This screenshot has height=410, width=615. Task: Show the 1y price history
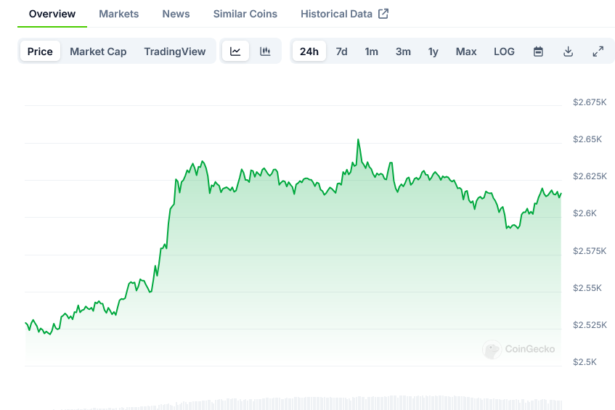coord(433,51)
